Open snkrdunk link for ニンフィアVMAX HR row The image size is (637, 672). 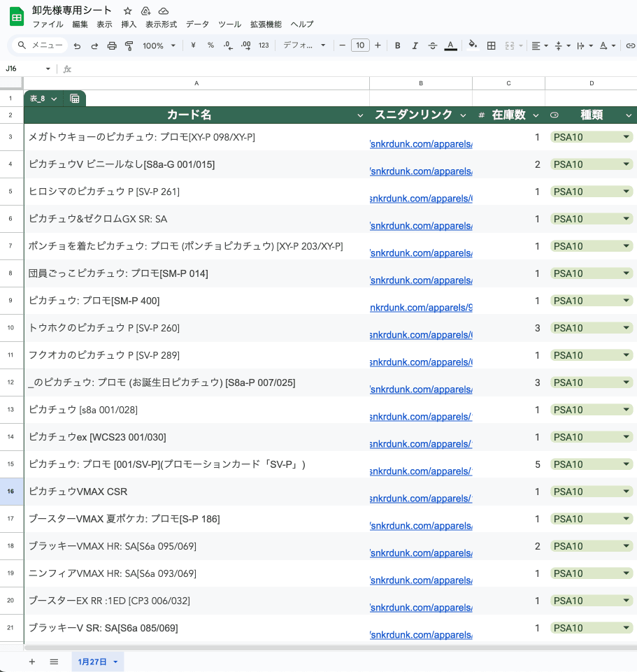coord(421,580)
